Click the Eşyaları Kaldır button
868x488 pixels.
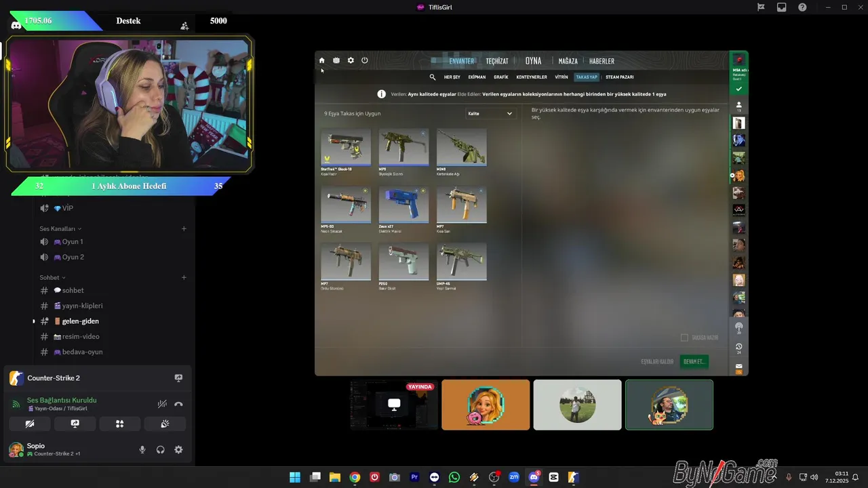click(x=657, y=362)
